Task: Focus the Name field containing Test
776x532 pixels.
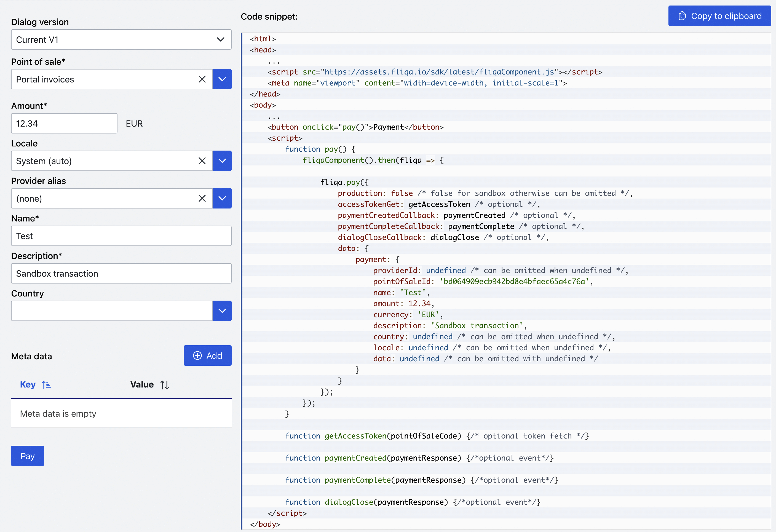Action: click(121, 236)
